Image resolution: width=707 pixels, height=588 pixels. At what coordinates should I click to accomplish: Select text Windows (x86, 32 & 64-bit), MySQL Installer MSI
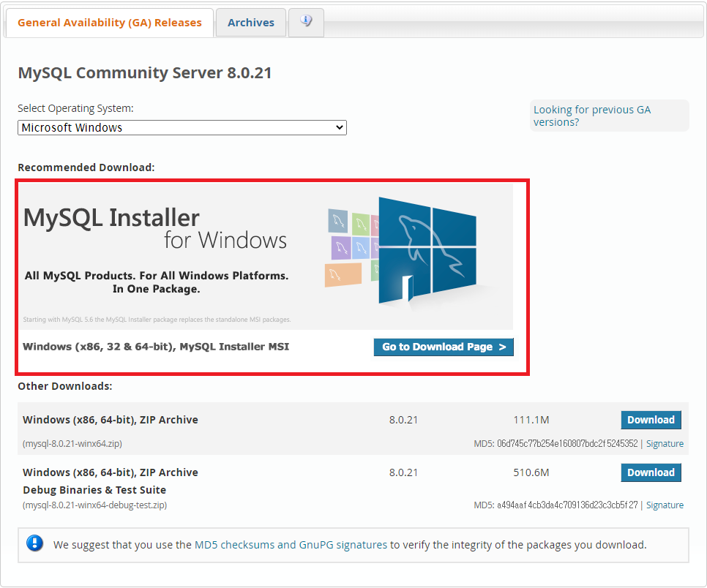(156, 347)
